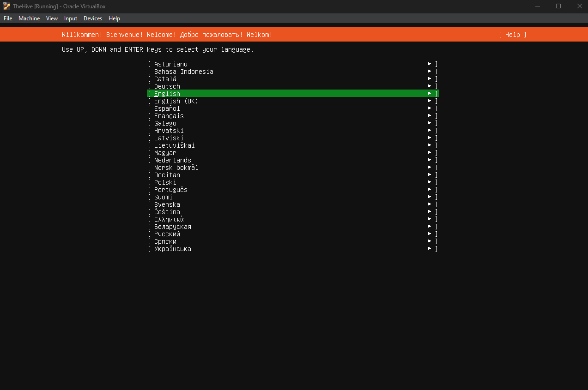Screen dimensions: 588x390
Task: Open the Machine menu
Action: (x=29, y=18)
